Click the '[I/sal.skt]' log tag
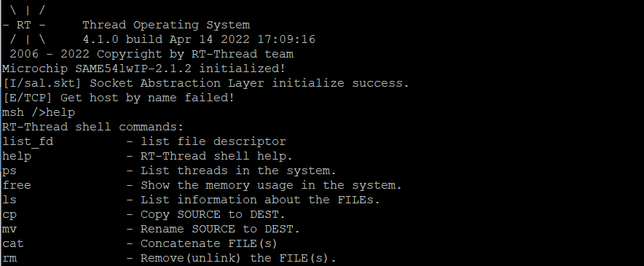Image resolution: width=644 pixels, height=266 pixels. tap(42, 84)
